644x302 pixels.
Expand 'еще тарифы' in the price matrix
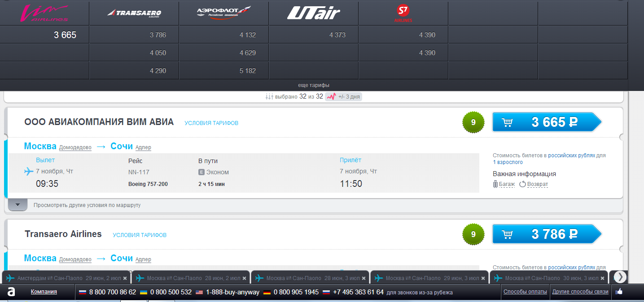pos(314,85)
